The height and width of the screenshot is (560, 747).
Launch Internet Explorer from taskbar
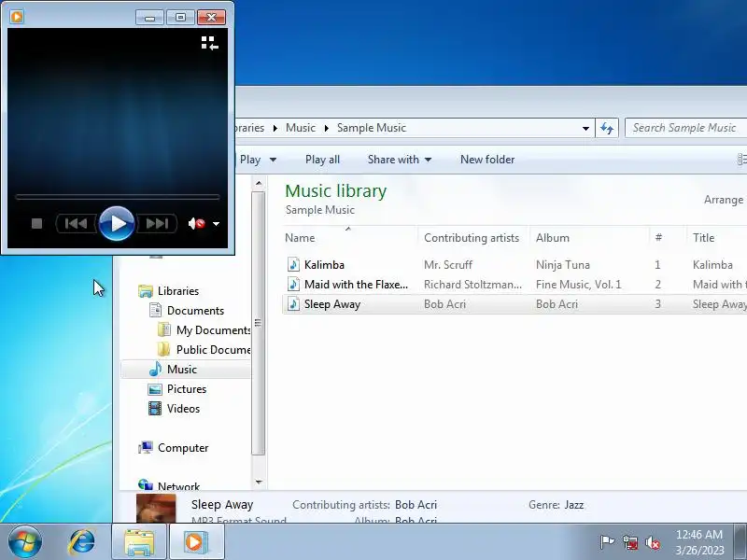82,542
